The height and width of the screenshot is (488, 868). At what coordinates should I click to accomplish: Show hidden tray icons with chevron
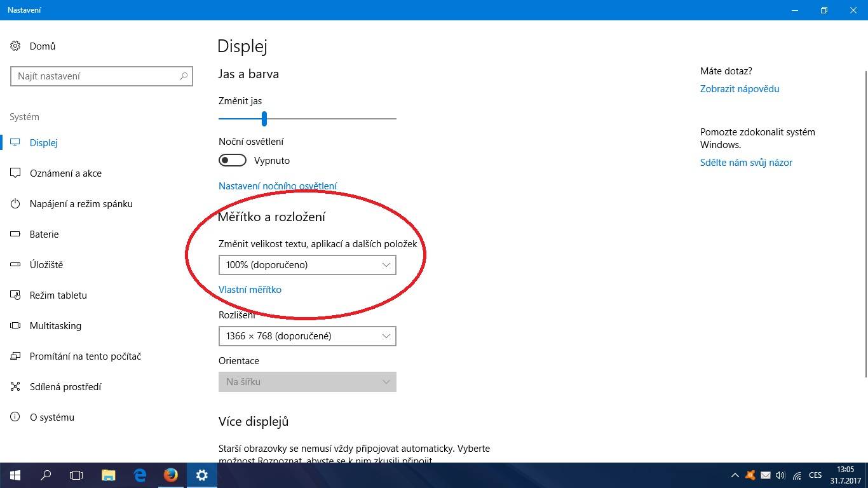coord(735,475)
